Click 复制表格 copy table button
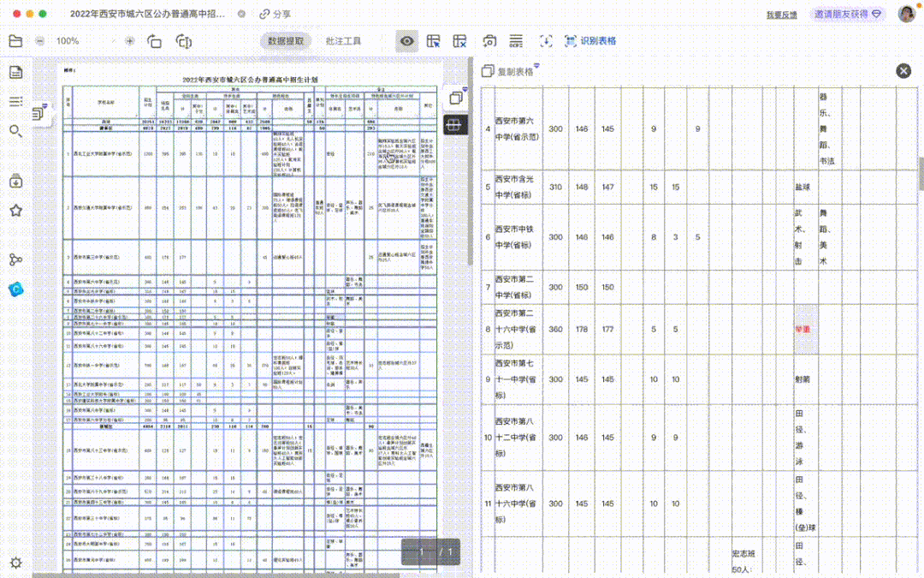 coord(508,71)
